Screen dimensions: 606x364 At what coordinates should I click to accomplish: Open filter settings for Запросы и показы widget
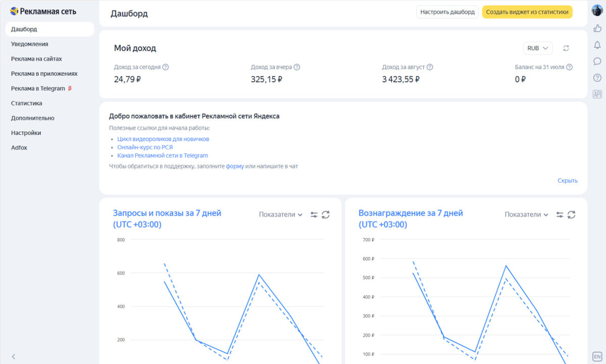[314, 215]
